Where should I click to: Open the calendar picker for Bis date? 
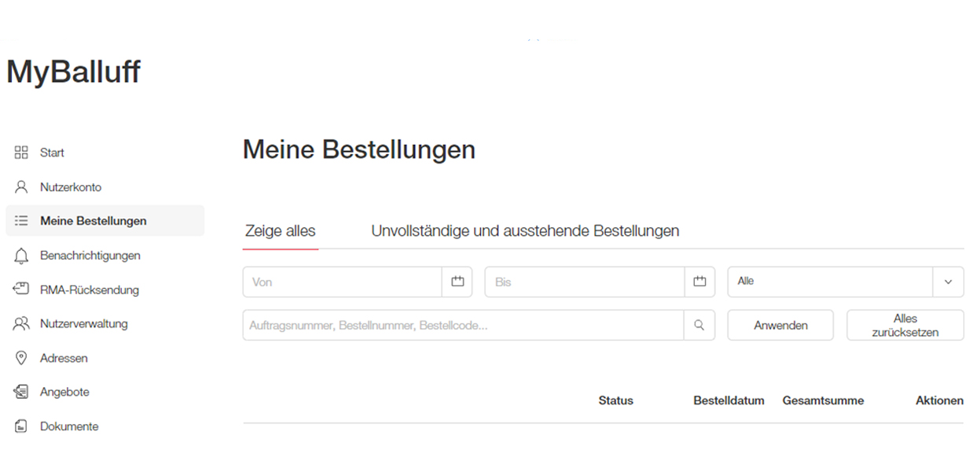click(x=699, y=282)
